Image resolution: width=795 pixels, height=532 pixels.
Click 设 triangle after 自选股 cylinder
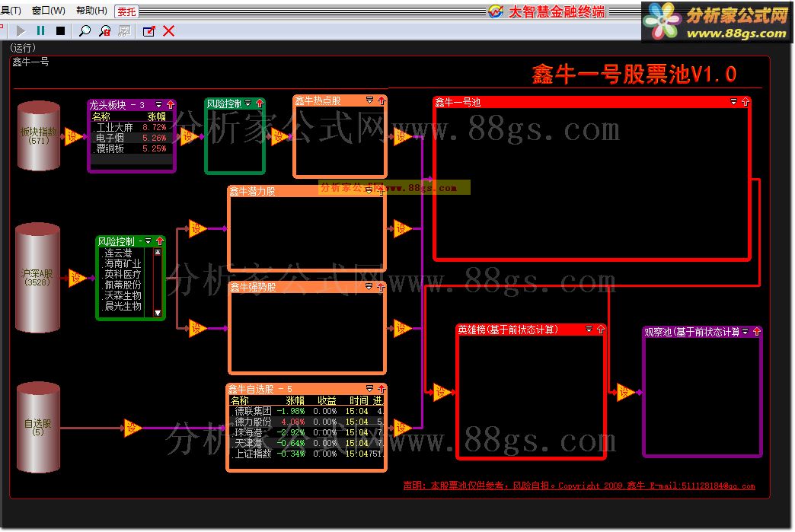click(x=132, y=428)
